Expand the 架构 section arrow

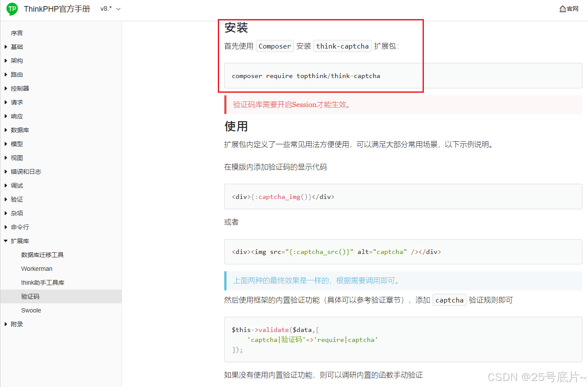6,61
